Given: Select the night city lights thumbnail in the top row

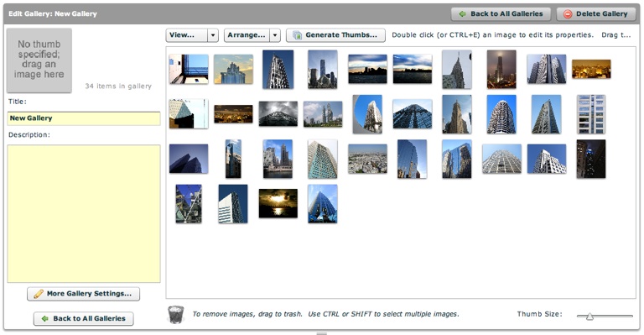Looking at the screenshot, I should tap(591, 69).
